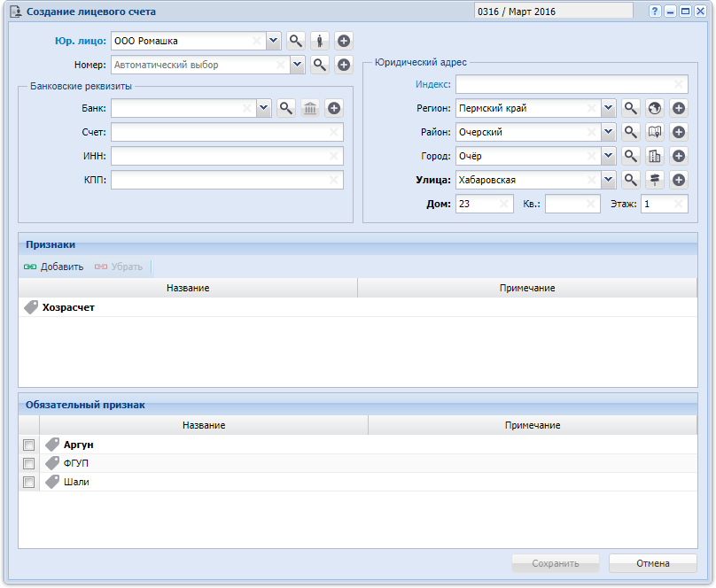Expand the Юр. лицо dropdown
This screenshot has width=716, height=588.
[x=273, y=41]
